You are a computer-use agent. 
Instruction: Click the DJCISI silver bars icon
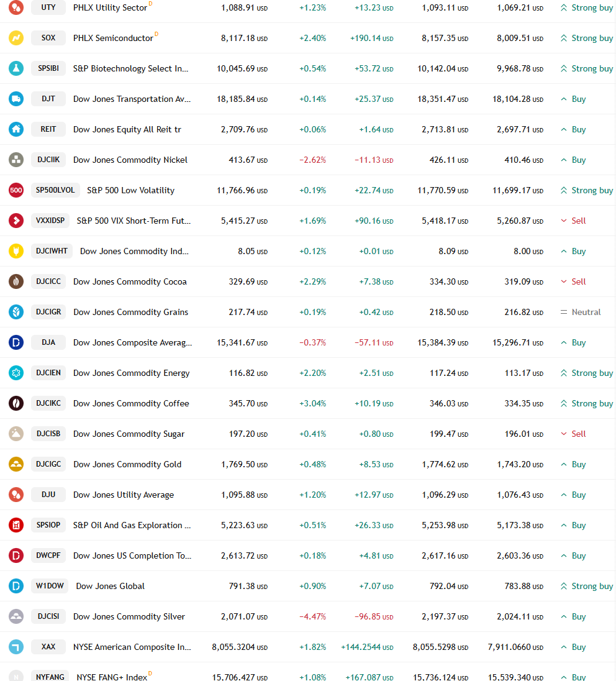pyautogui.click(x=16, y=616)
